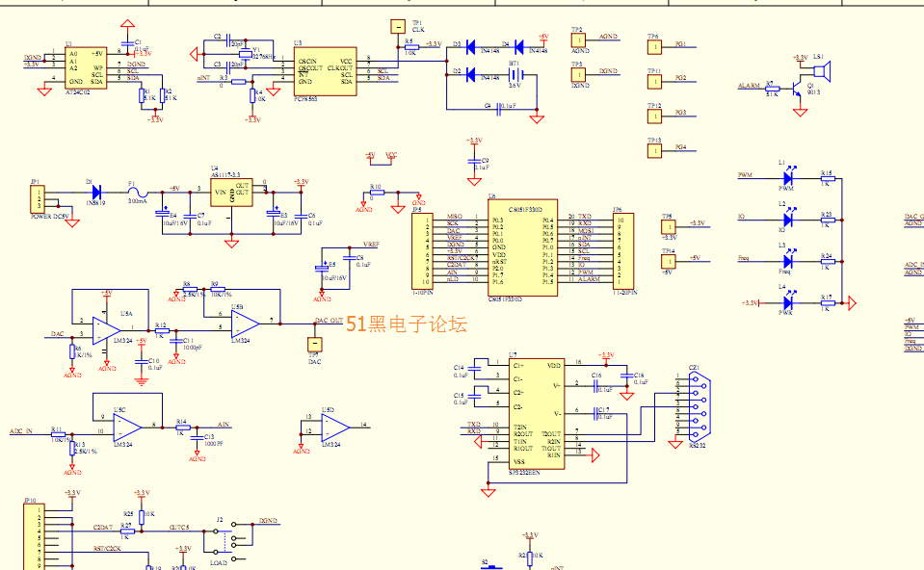Click the TP6 PG1 test point
The width and height of the screenshot is (924, 570).
click(x=654, y=47)
